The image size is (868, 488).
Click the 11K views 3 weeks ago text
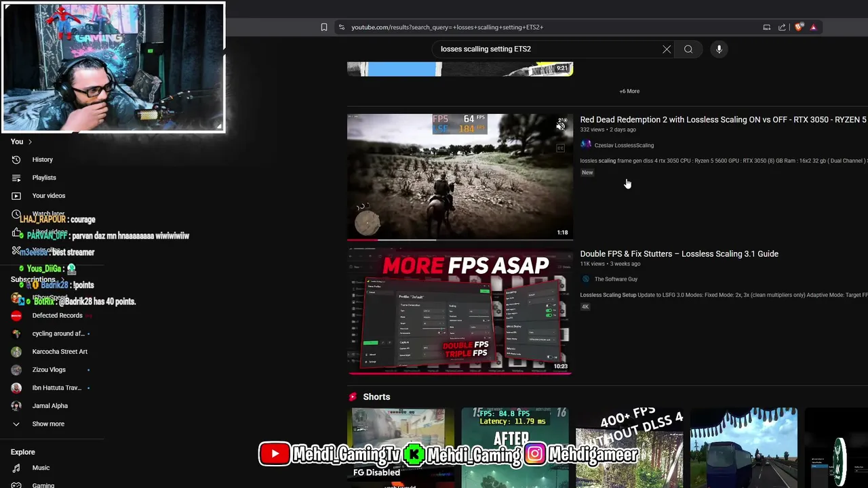tap(610, 264)
